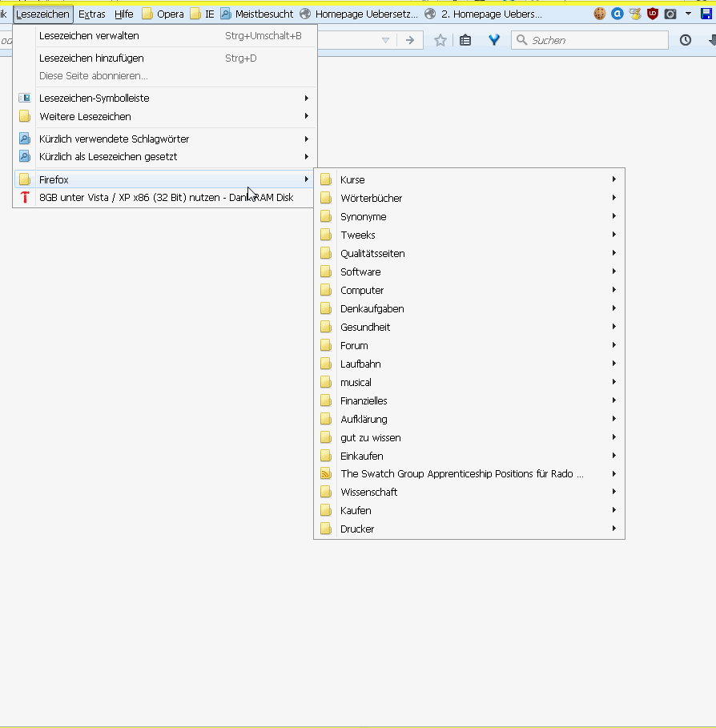Open the Wörterbücher folder

(469, 198)
